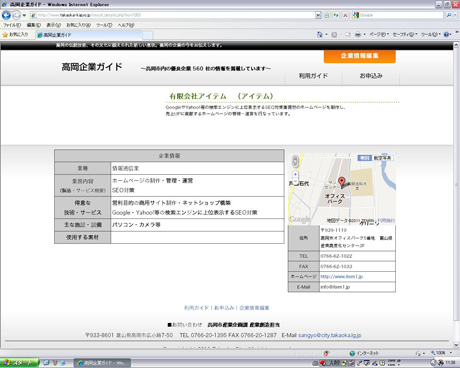Click the map zoom in plus button
The width and height of the screenshot is (460, 368).
pyautogui.click(x=295, y=174)
